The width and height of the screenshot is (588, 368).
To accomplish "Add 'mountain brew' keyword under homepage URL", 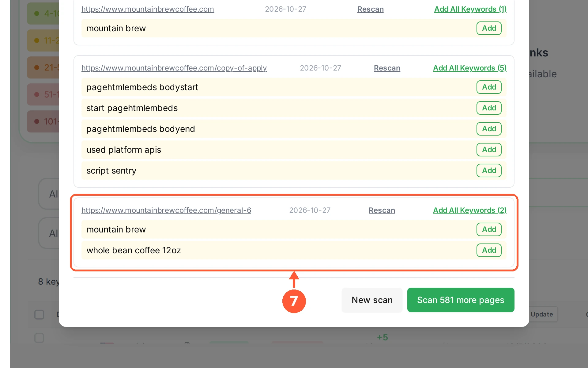I will (489, 28).
